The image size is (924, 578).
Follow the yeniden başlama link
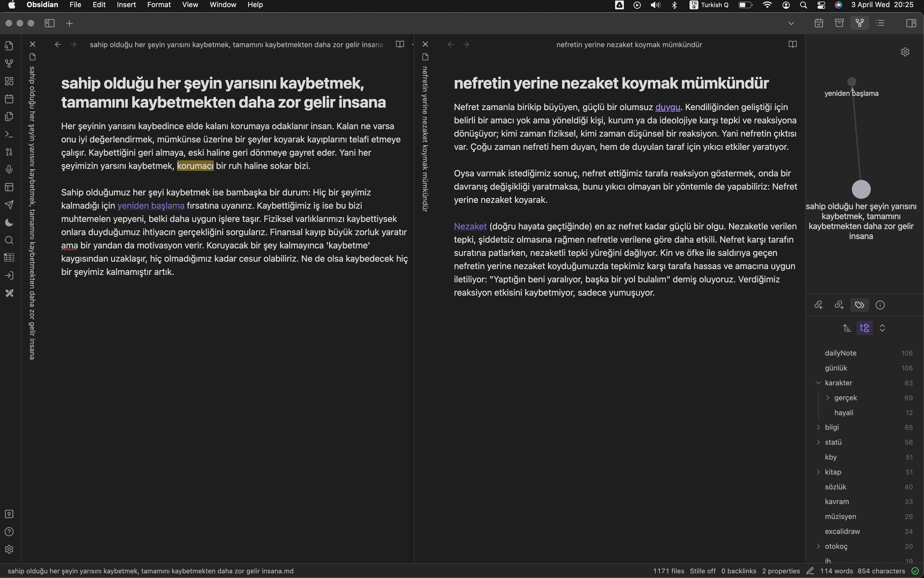point(151,206)
